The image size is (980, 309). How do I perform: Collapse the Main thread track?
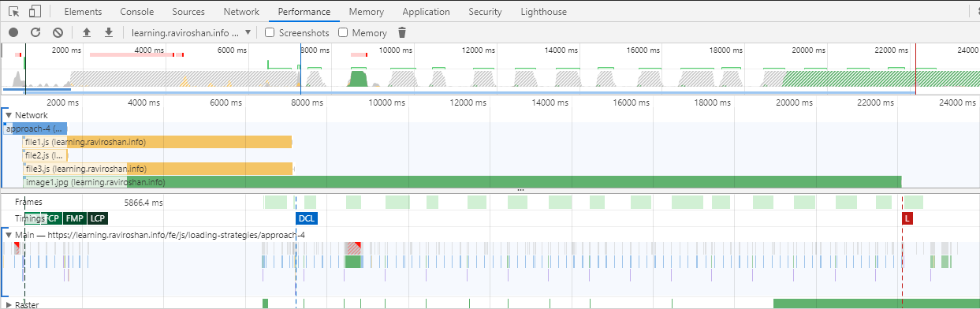coord(9,235)
